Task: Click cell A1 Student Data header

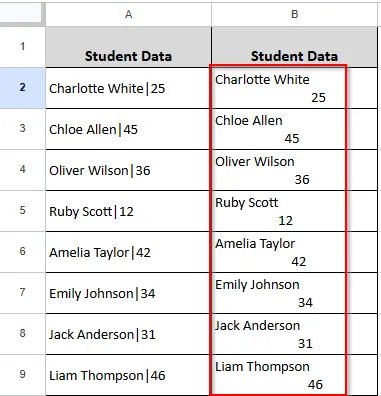Action: (x=128, y=47)
